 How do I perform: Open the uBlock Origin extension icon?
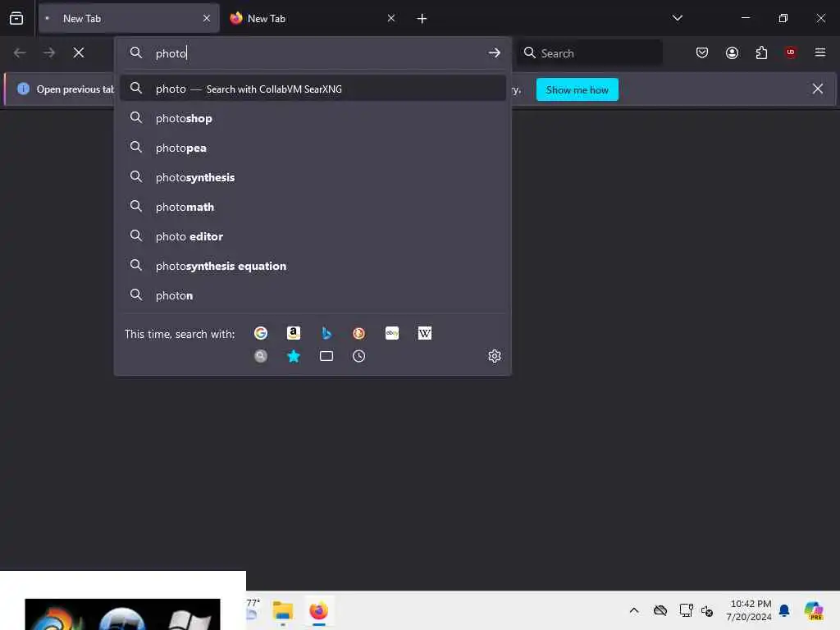791,52
